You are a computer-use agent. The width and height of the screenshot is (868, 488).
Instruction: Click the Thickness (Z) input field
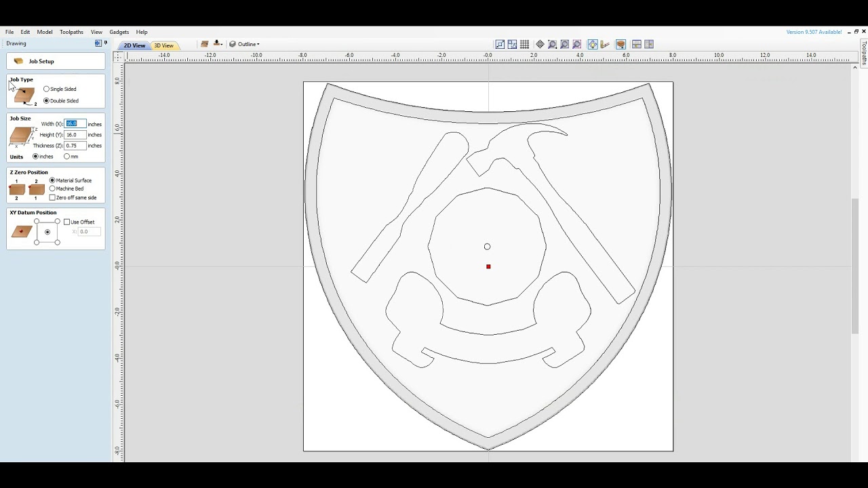[75, 146]
